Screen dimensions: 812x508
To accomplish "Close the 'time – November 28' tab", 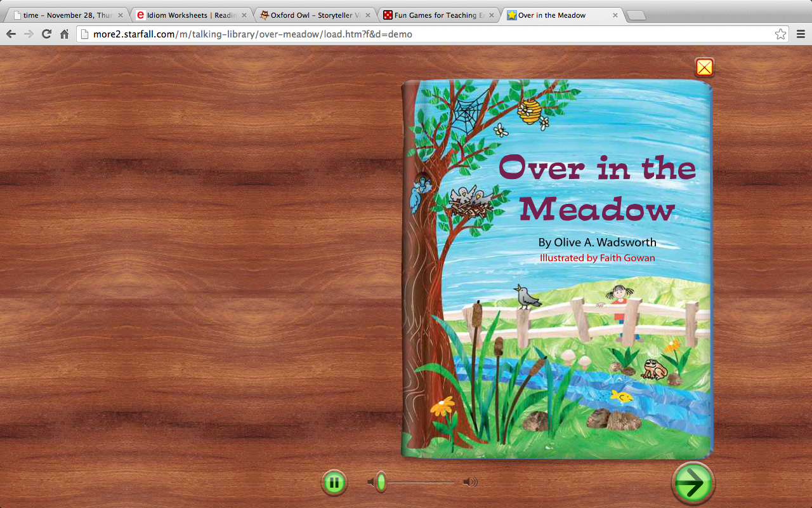I will coord(121,15).
